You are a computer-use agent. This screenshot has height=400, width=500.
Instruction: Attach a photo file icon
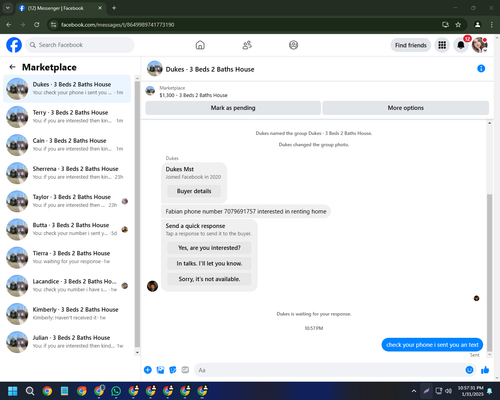coord(160,370)
